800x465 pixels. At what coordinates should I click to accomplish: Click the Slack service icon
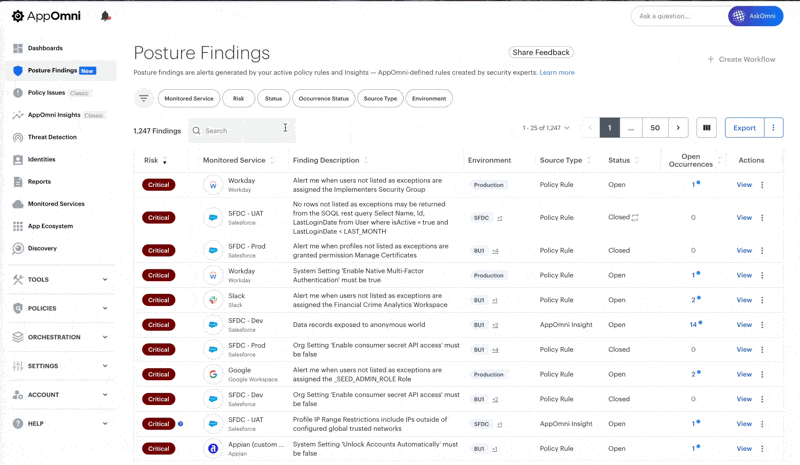(x=213, y=300)
